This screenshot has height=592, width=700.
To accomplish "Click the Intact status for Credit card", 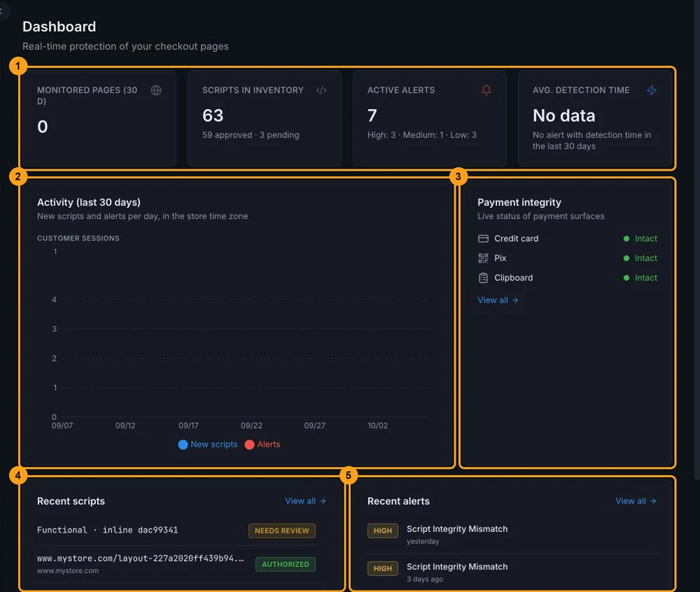I will [x=645, y=239].
